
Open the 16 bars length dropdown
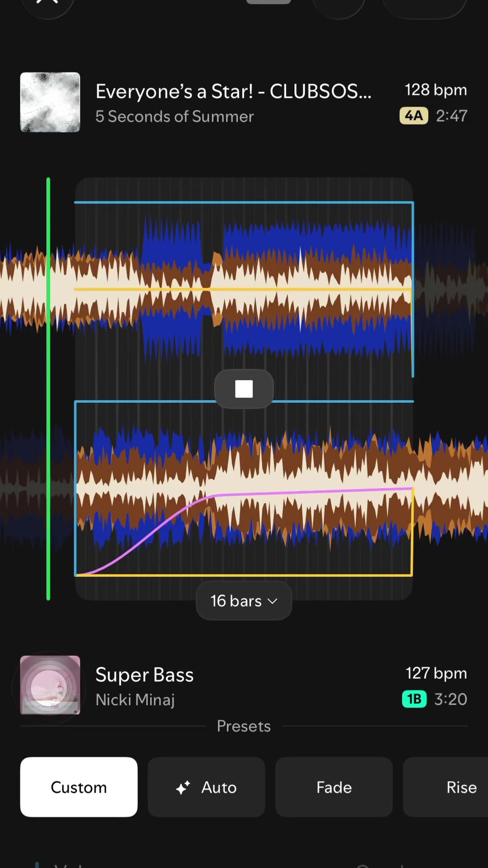coord(244,601)
